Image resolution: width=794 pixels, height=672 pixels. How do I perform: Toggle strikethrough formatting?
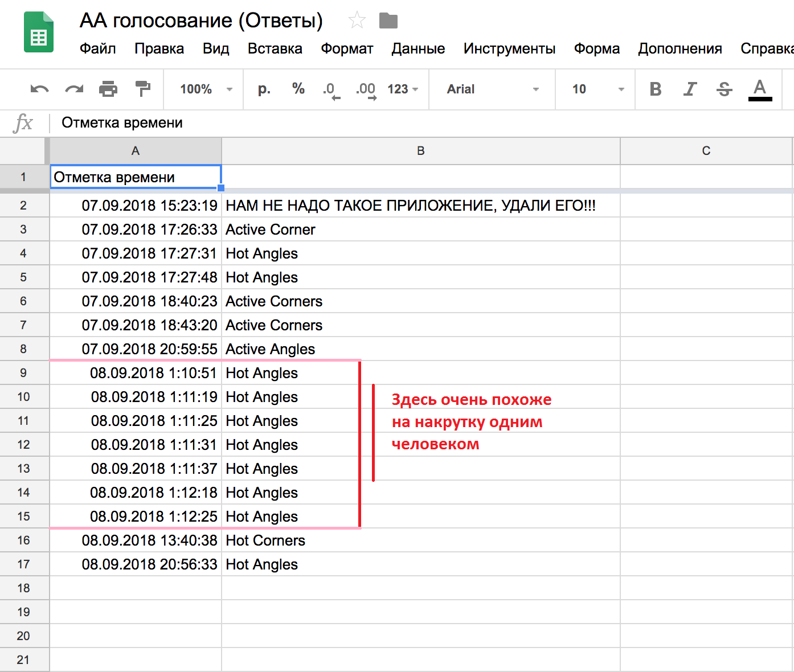pyautogui.click(x=725, y=89)
